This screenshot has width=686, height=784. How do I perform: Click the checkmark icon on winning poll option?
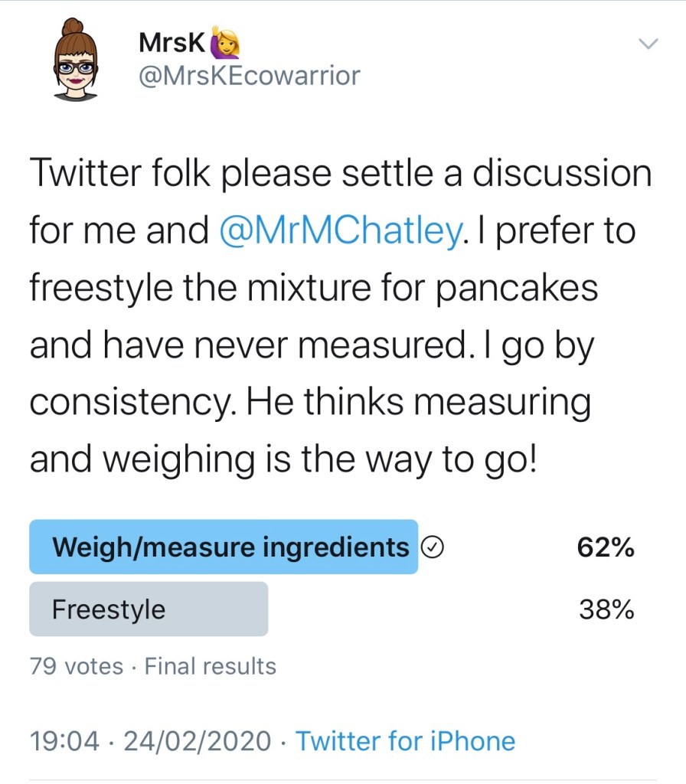pos(433,547)
